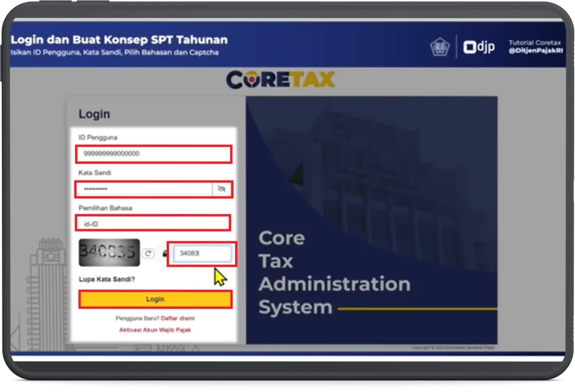Click the Ministry of Finance emblem

(x=439, y=47)
